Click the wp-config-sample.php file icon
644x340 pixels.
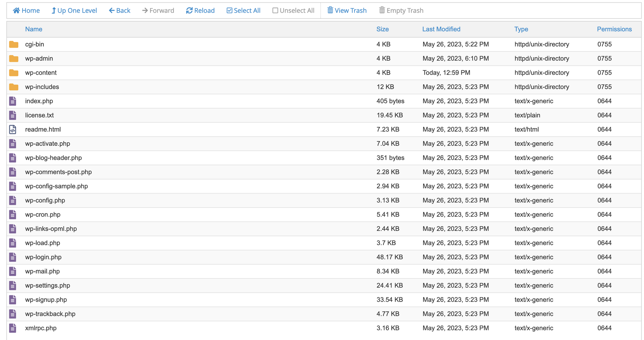pyautogui.click(x=13, y=186)
